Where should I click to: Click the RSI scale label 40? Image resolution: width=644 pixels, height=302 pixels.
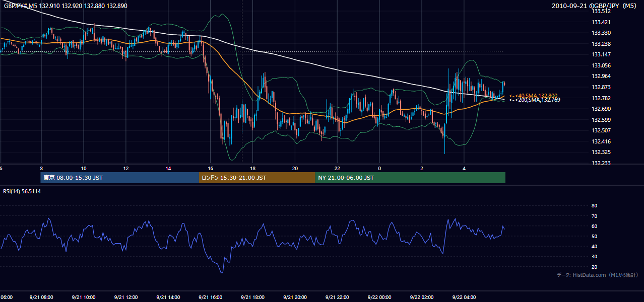coord(594,247)
